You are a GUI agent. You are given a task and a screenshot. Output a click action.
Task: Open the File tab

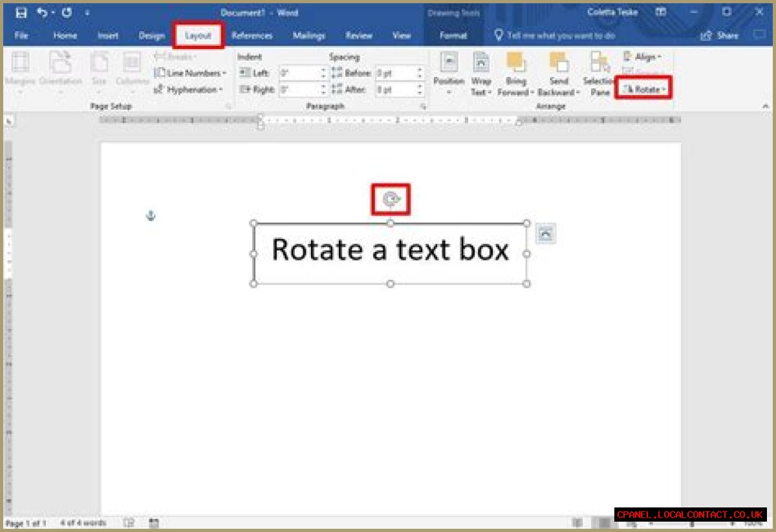pyautogui.click(x=21, y=36)
